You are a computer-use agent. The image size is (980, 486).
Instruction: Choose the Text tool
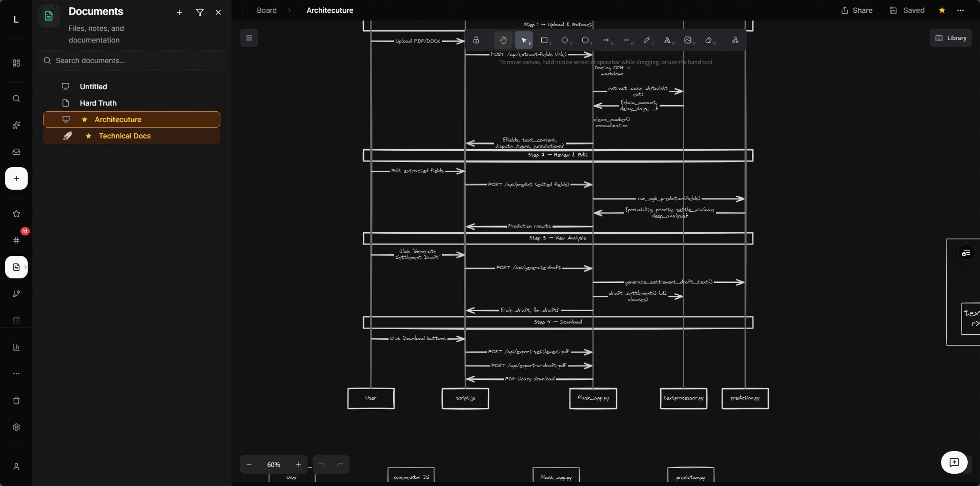coord(668,40)
